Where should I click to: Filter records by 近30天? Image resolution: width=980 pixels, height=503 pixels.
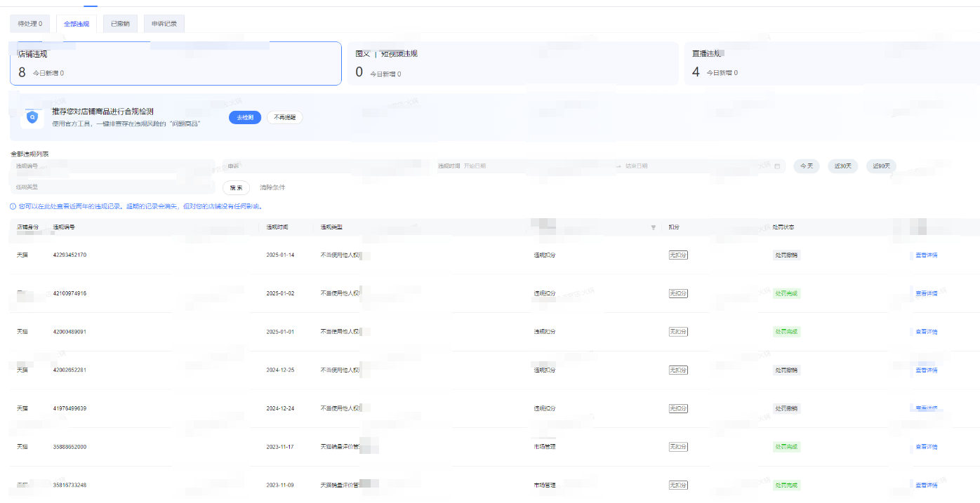(842, 166)
